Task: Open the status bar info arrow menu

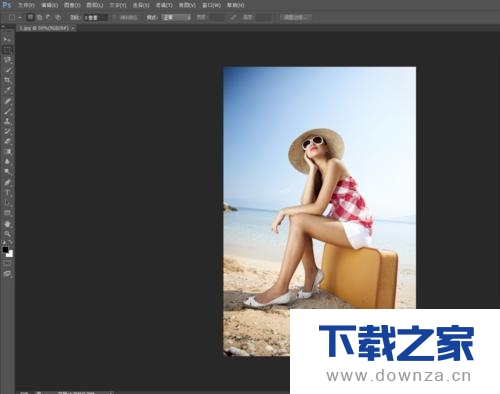Action: coord(111,392)
